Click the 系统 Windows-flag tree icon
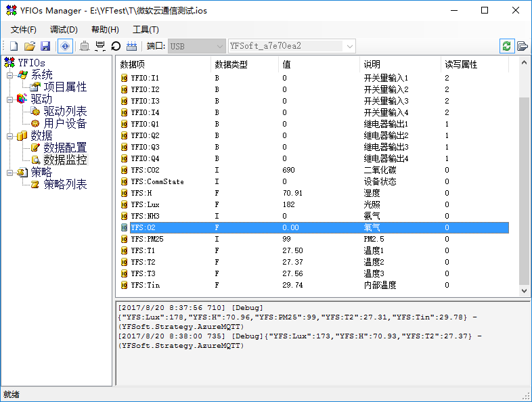532x402 pixels. (22, 75)
